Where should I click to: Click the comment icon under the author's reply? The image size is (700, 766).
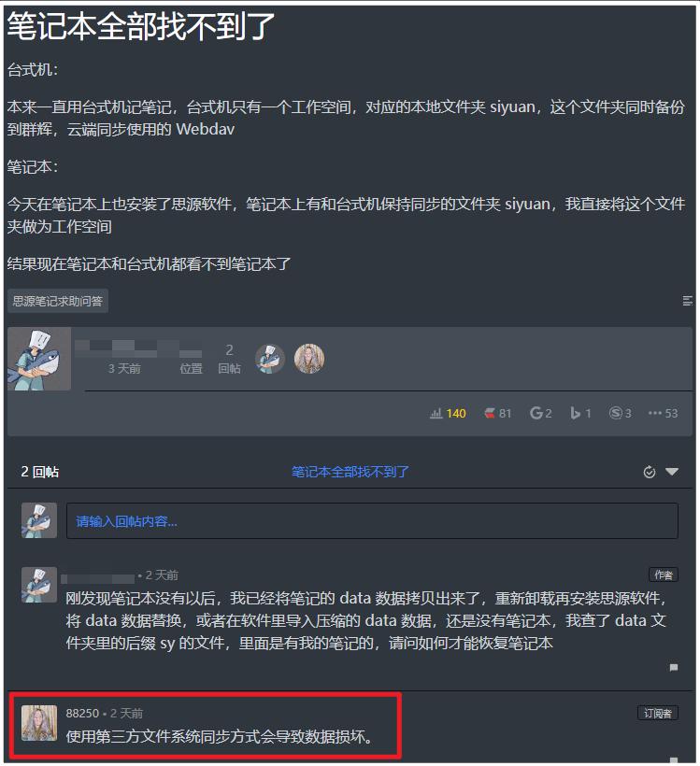click(674, 667)
